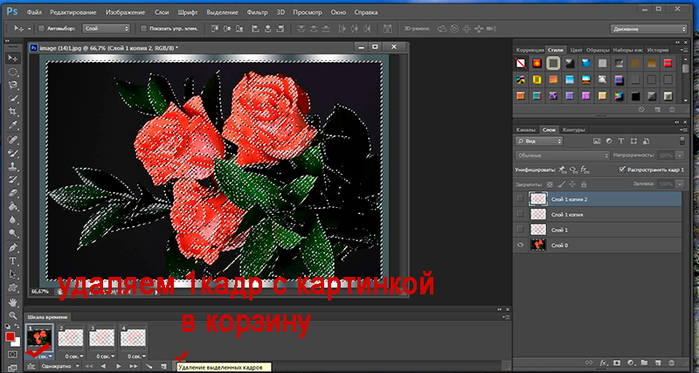Click the foreground red color swatch
Screen dimensions: 699x373
click(10, 337)
